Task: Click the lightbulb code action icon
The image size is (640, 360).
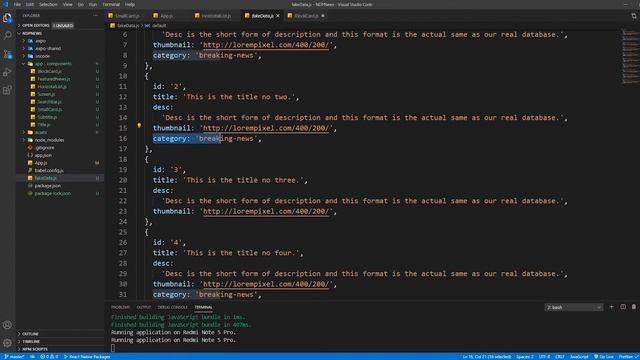Action: coord(139,126)
